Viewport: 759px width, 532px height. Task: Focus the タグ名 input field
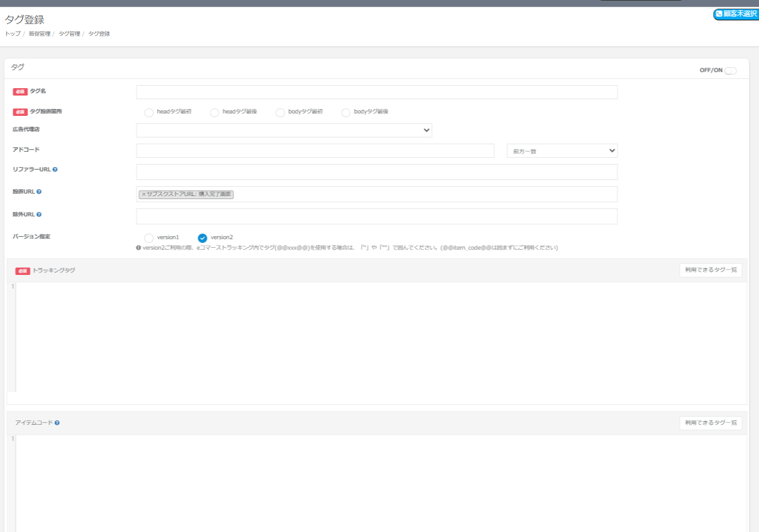[x=377, y=92]
